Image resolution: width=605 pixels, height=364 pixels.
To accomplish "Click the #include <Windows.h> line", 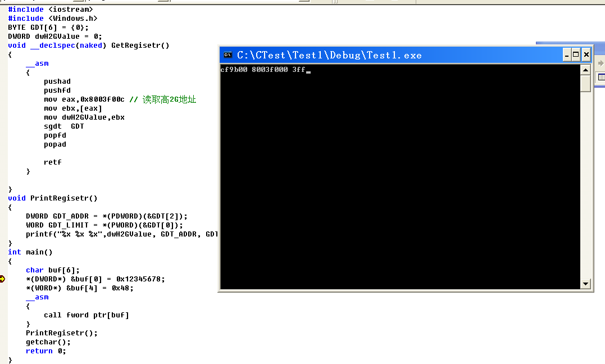I will [53, 19].
